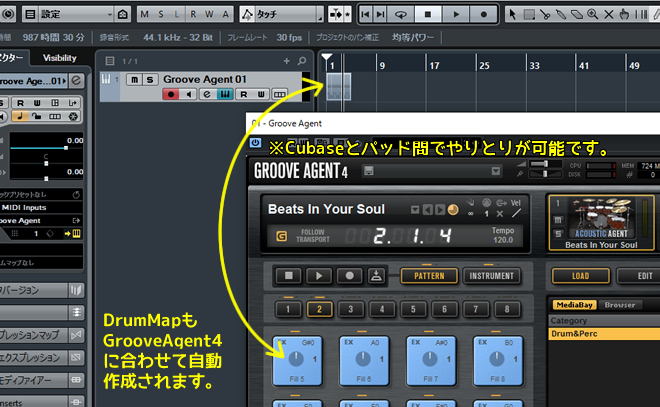Pick the Glue tool
Image resolution: width=660 pixels, height=407 pixels.
(561, 14)
